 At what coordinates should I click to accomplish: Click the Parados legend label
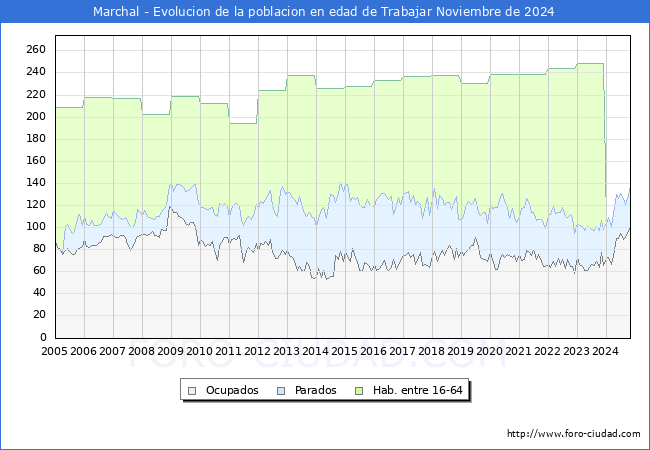point(315,390)
